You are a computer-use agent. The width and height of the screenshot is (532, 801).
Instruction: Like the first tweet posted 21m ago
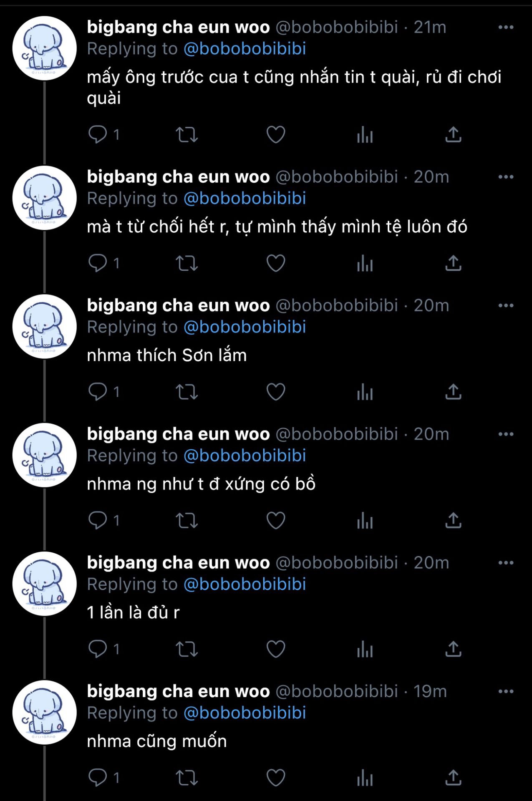tap(276, 134)
